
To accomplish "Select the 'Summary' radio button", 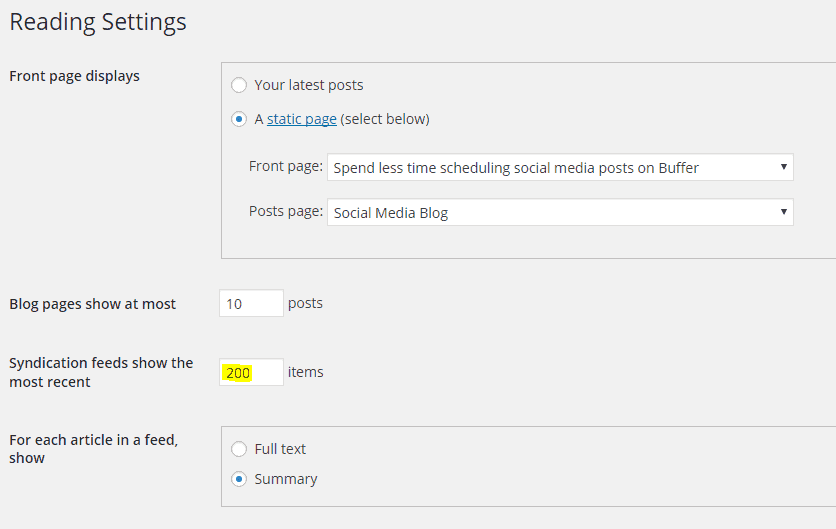I will [239, 479].
